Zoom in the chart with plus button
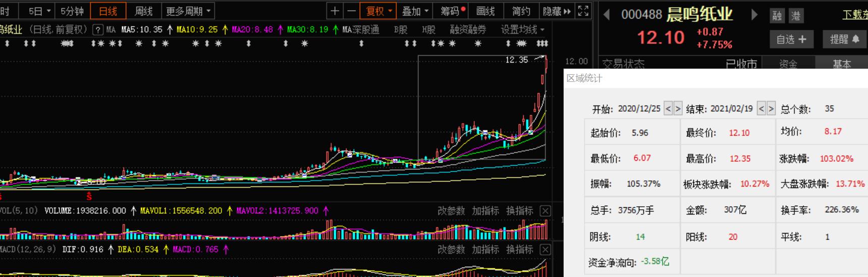The width and height of the screenshot is (868, 277). [x=335, y=11]
